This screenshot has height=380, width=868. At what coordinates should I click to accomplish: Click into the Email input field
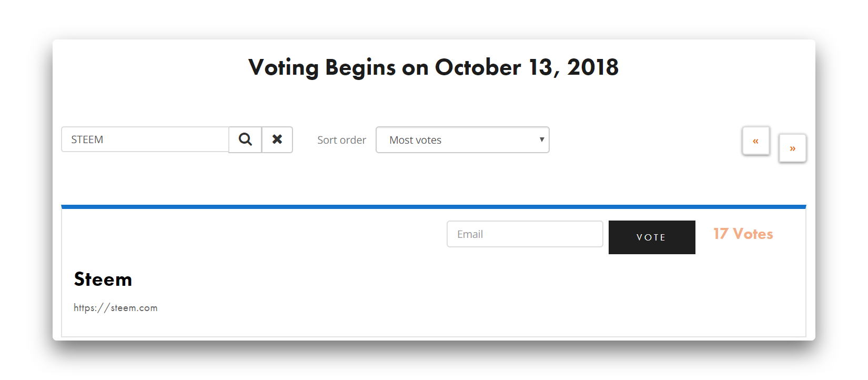(x=524, y=234)
